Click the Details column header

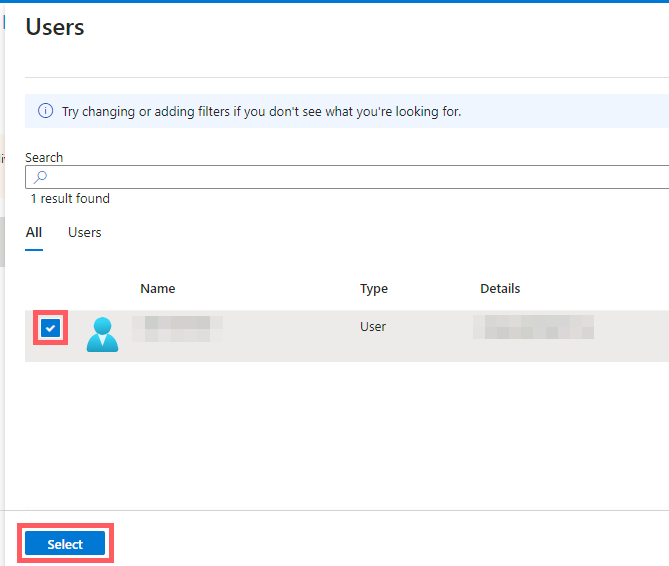click(x=500, y=288)
